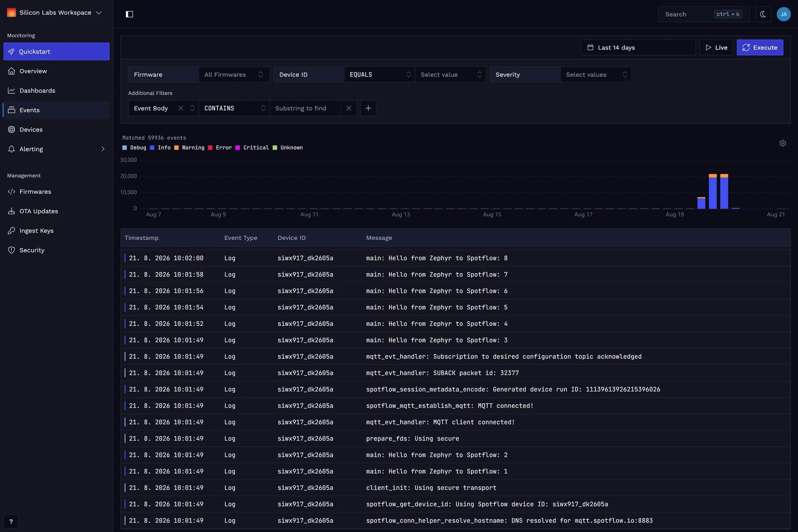The width and height of the screenshot is (798, 532).
Task: Expand the Alerting submenu chevron
Action: 103,149
